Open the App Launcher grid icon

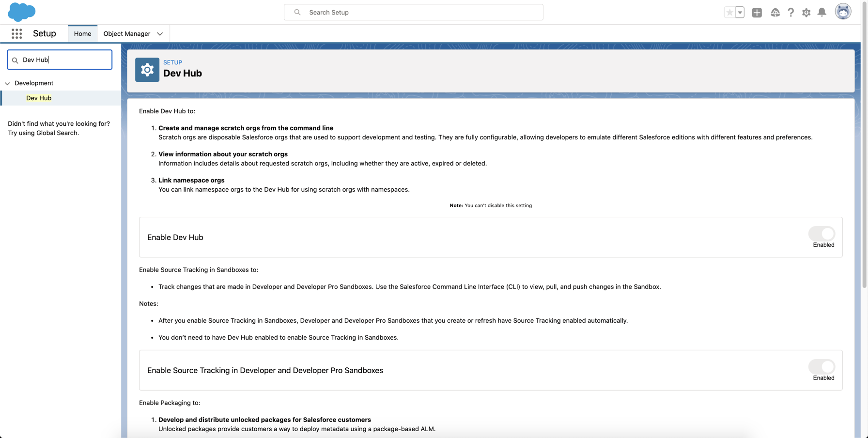(x=17, y=33)
